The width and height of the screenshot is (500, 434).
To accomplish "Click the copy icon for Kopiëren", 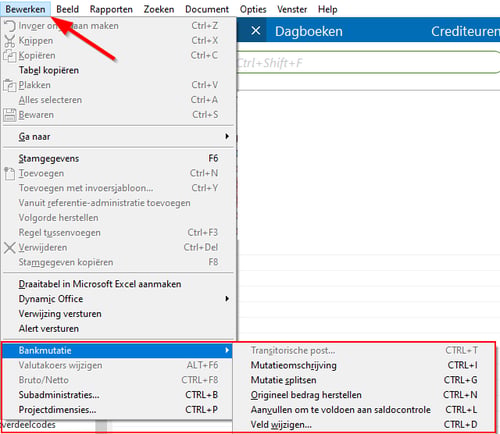I will click(x=10, y=55).
